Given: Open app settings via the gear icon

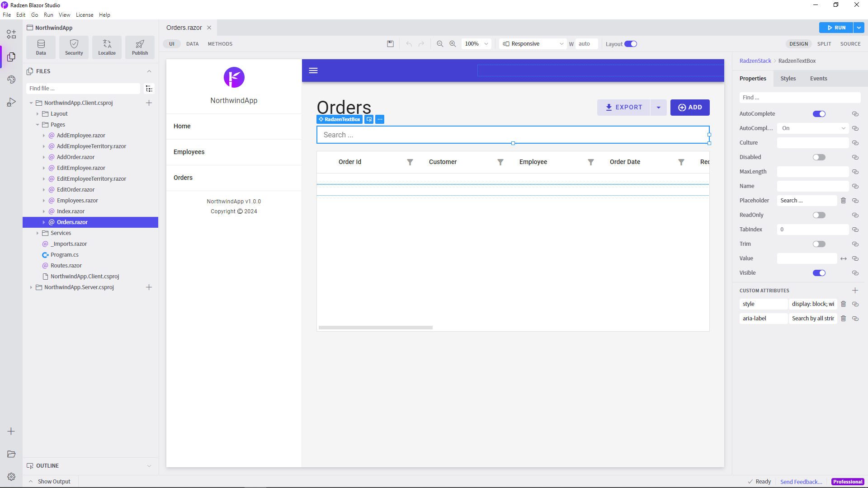Looking at the screenshot, I should 11,476.
